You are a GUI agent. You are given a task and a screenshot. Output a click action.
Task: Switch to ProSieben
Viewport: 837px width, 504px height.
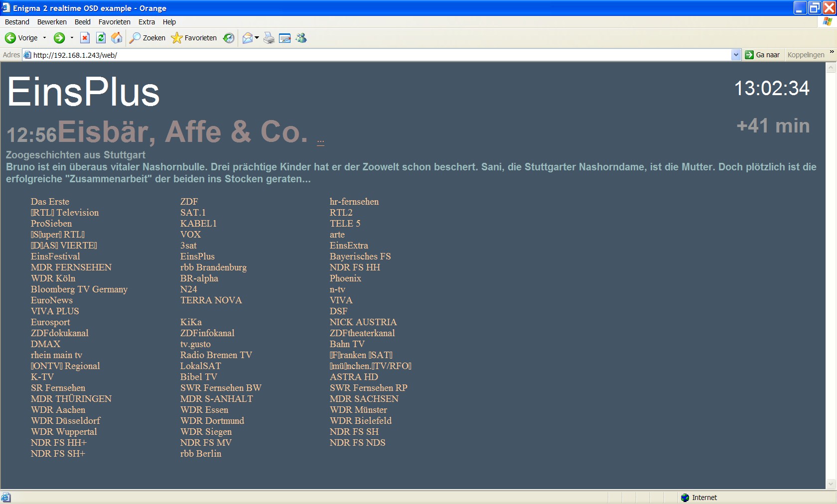point(51,224)
